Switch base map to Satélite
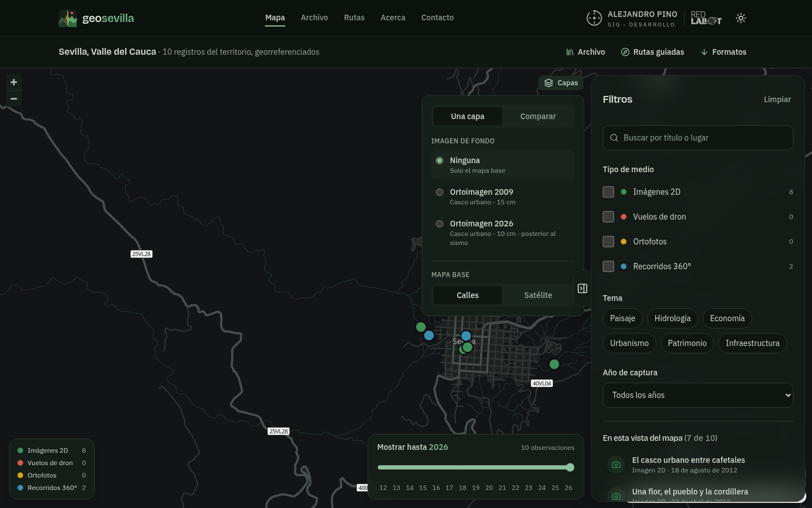Screen dimensions: 812x508 click(x=538, y=295)
